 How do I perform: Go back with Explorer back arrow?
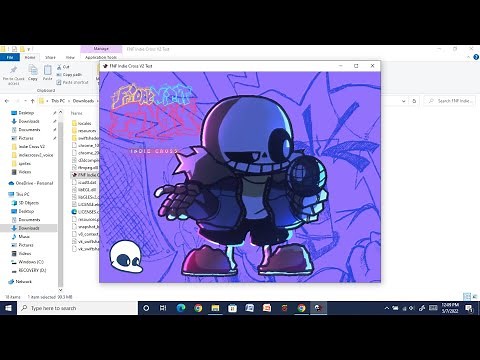coord(7,101)
